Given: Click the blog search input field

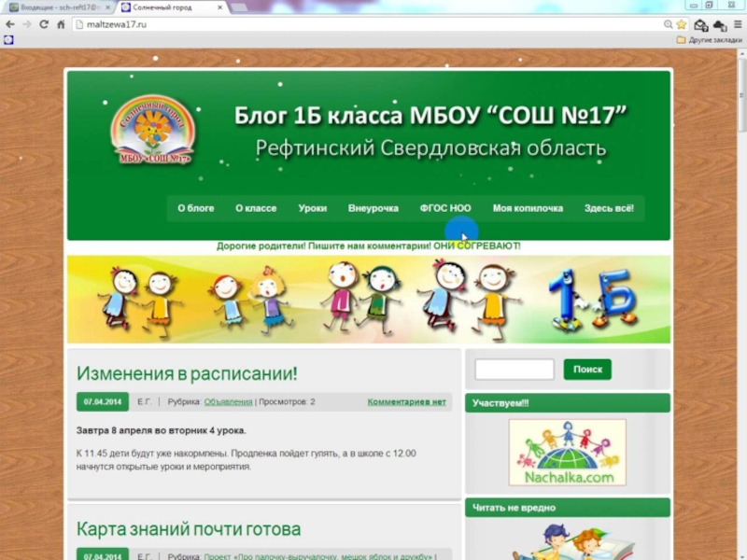Looking at the screenshot, I should click(x=514, y=369).
